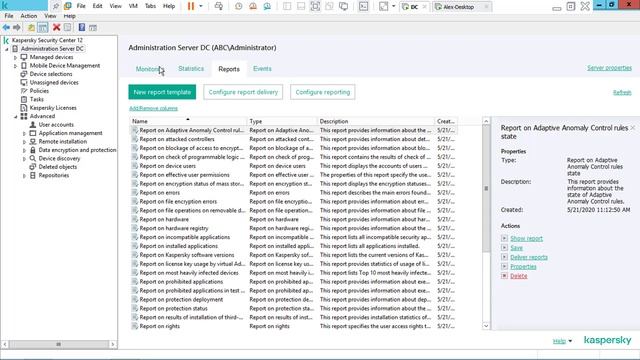Open the Help dropdown near Kaspersky logo

coord(562,341)
